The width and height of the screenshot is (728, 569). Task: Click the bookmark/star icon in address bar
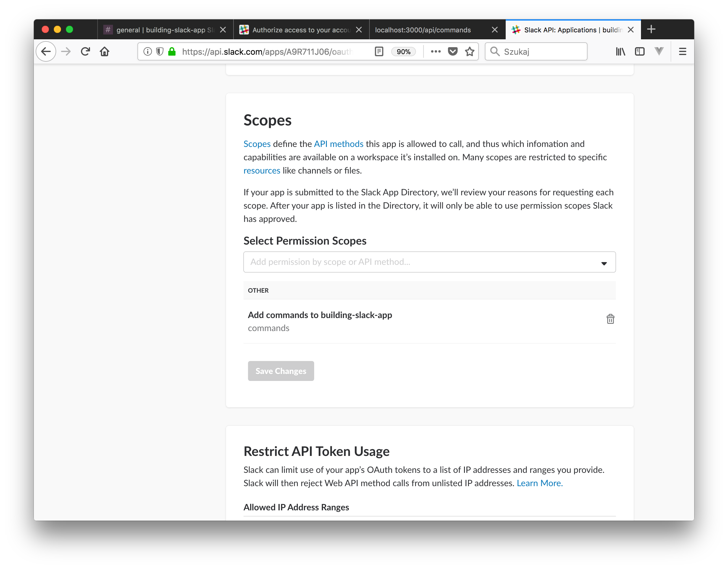pyautogui.click(x=470, y=51)
